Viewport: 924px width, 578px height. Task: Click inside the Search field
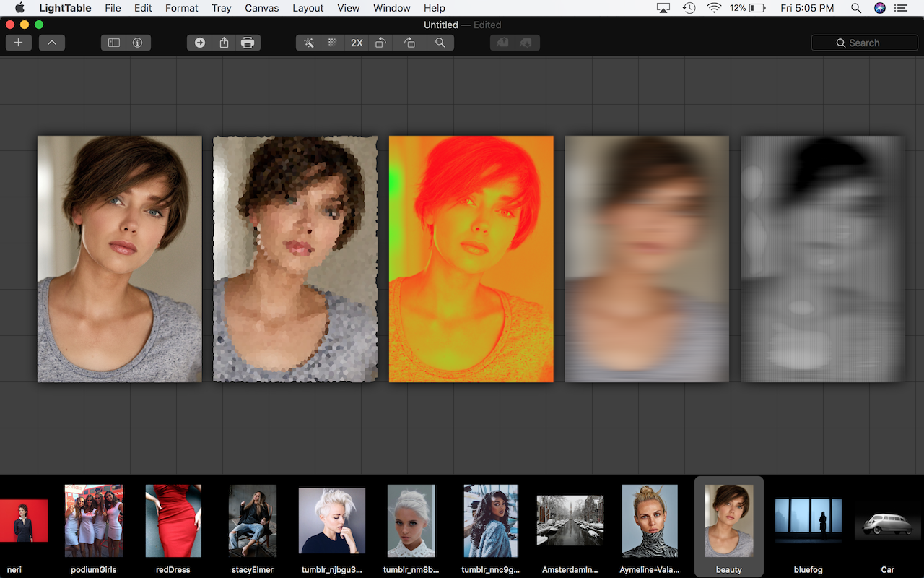tap(865, 43)
